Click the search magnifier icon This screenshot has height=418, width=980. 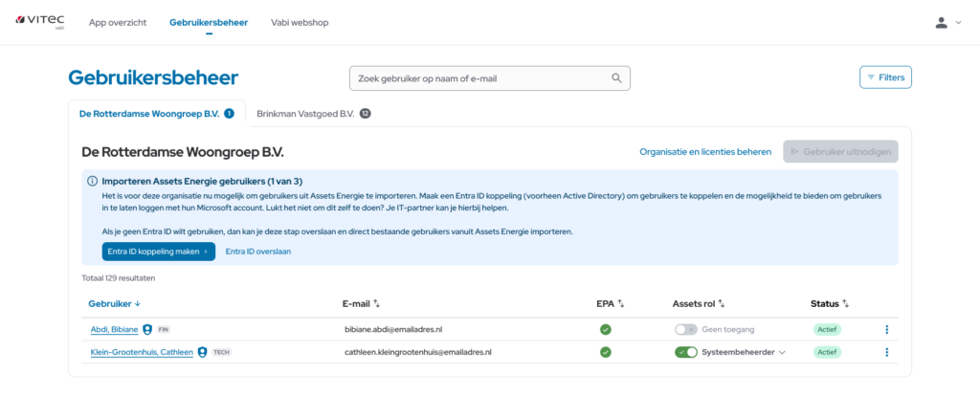click(x=616, y=78)
